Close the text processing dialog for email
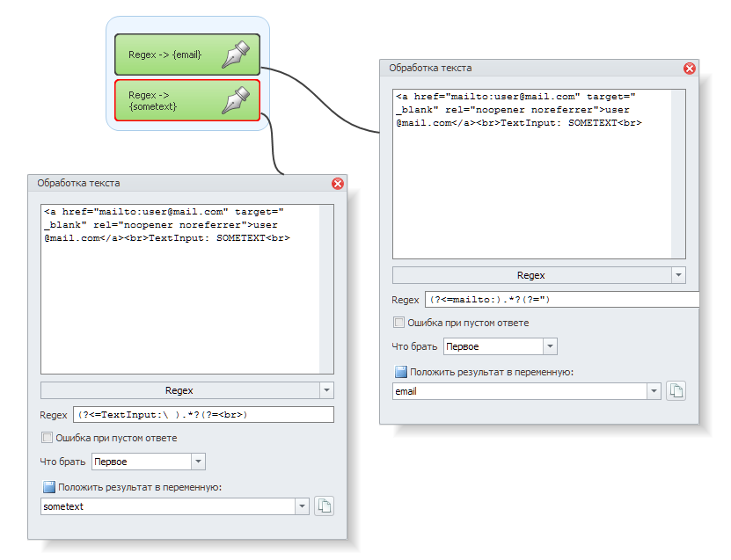 coord(690,69)
